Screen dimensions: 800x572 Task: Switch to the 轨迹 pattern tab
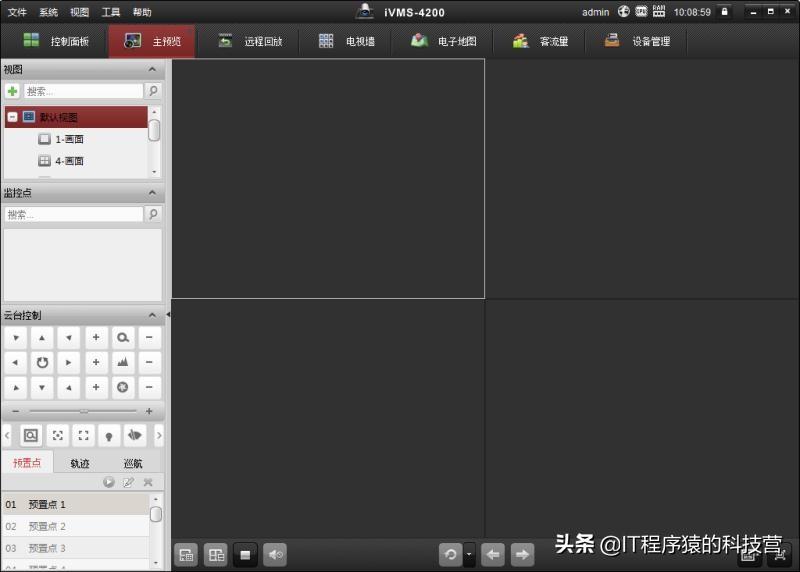pos(80,463)
